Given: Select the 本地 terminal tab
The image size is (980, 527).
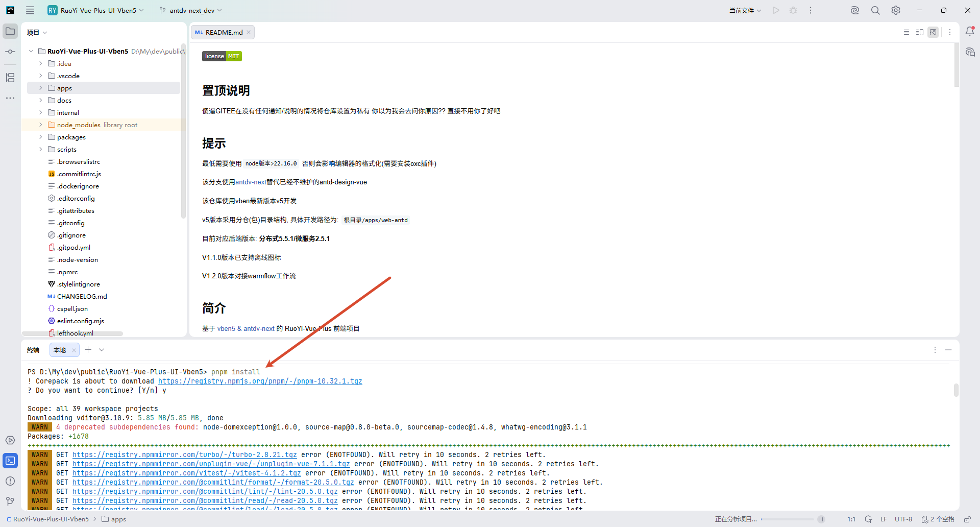Looking at the screenshot, I should coord(60,350).
